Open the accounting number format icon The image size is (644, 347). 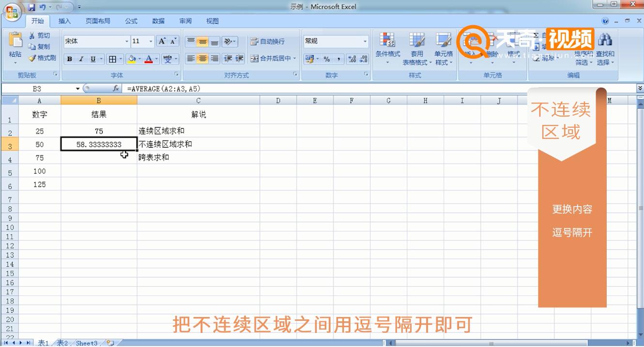click(x=308, y=59)
